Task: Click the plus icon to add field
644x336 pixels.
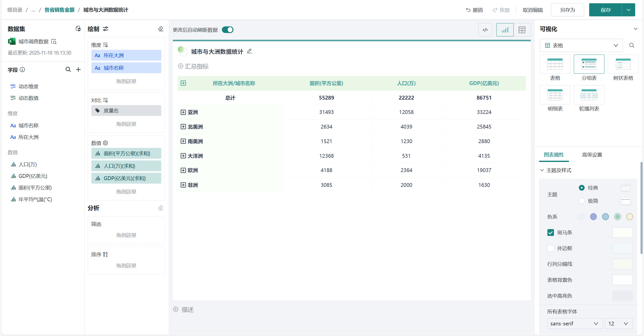Action: 78,69
